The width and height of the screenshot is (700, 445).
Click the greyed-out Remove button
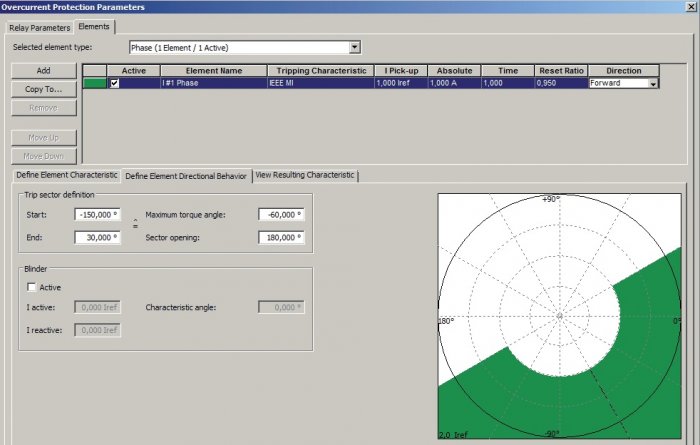pos(44,108)
